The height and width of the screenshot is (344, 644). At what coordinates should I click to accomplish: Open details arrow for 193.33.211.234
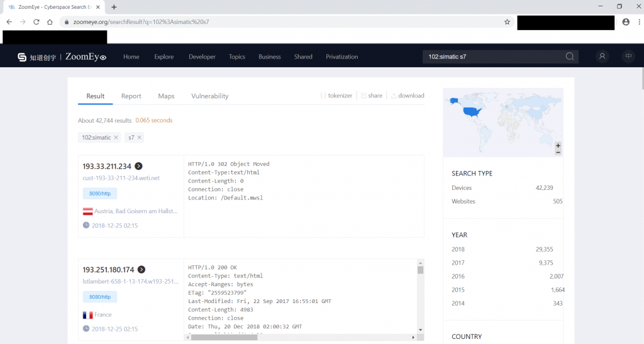point(138,166)
